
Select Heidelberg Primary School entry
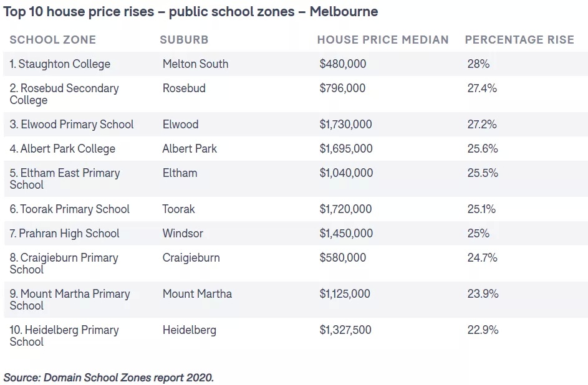click(64, 336)
